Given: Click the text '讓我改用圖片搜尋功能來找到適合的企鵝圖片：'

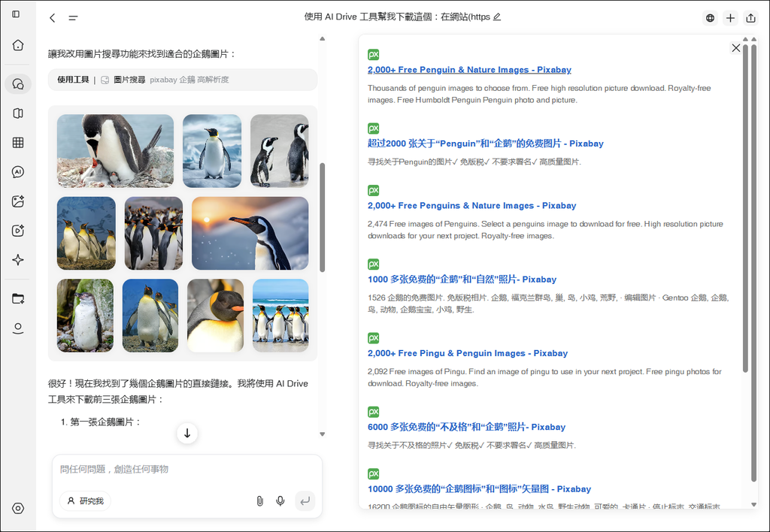Looking at the screenshot, I should coord(142,54).
